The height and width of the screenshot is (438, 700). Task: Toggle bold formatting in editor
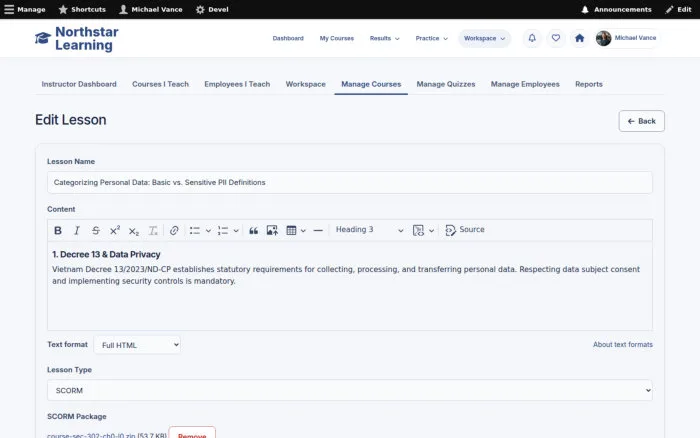pos(58,230)
